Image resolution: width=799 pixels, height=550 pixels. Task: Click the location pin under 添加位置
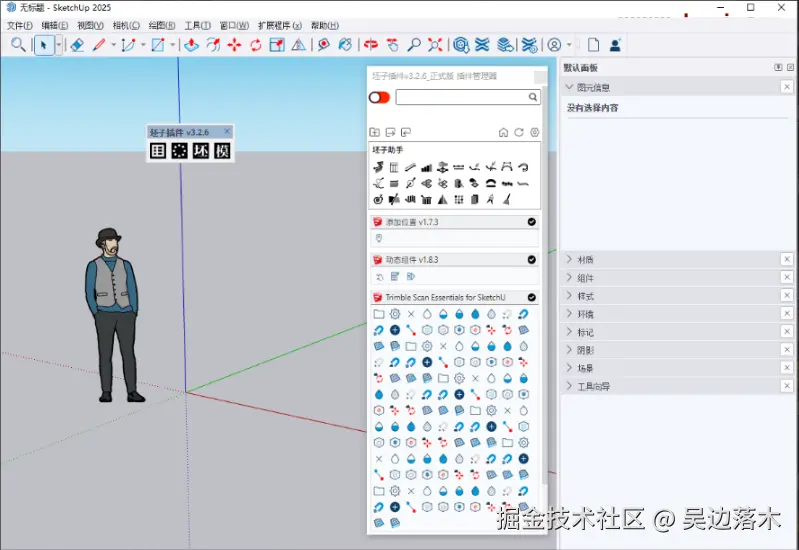pos(379,238)
